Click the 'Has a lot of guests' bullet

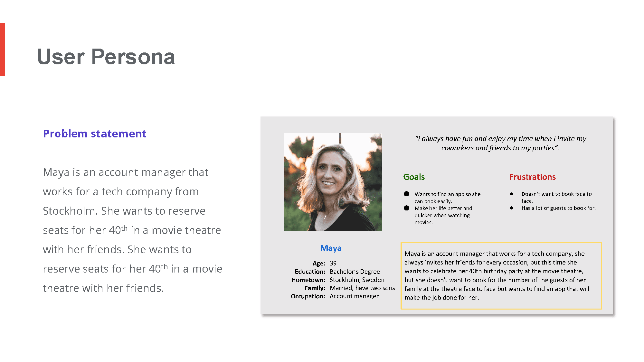558,208
